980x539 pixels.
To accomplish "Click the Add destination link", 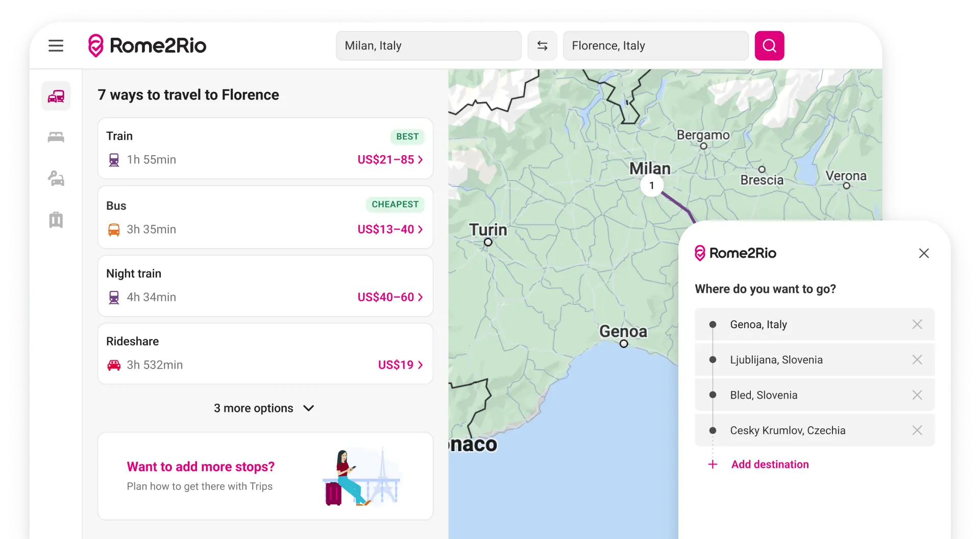I will click(770, 464).
